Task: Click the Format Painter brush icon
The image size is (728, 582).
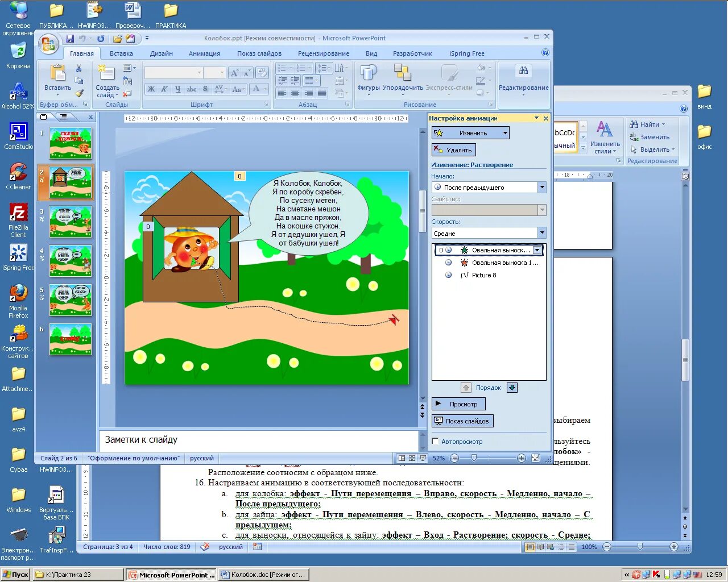Action: pyautogui.click(x=79, y=93)
